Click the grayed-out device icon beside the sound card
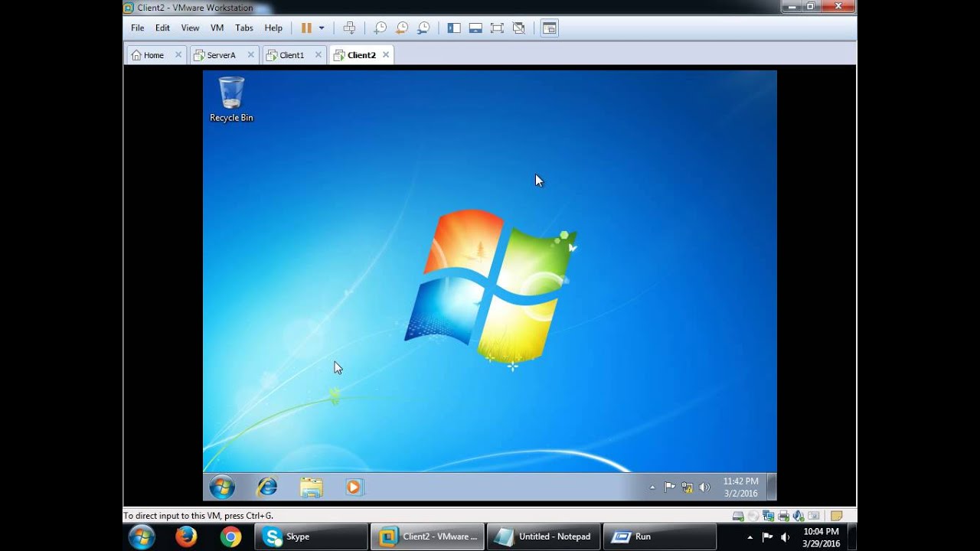The image size is (980, 551). [x=813, y=516]
